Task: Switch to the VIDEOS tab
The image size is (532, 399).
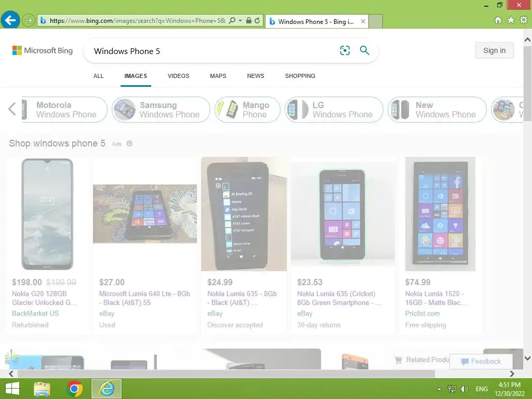Action: pyautogui.click(x=179, y=76)
